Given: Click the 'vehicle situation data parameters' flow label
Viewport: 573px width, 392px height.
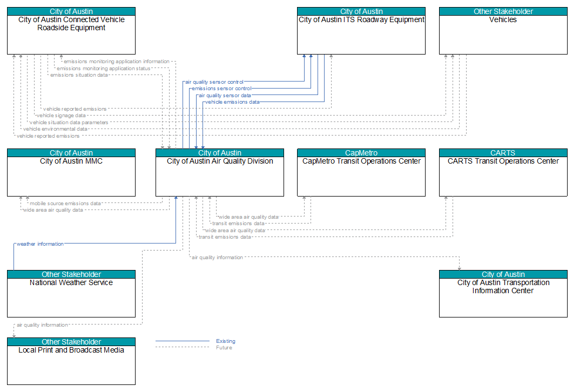Looking at the screenshot, I should [69, 123].
